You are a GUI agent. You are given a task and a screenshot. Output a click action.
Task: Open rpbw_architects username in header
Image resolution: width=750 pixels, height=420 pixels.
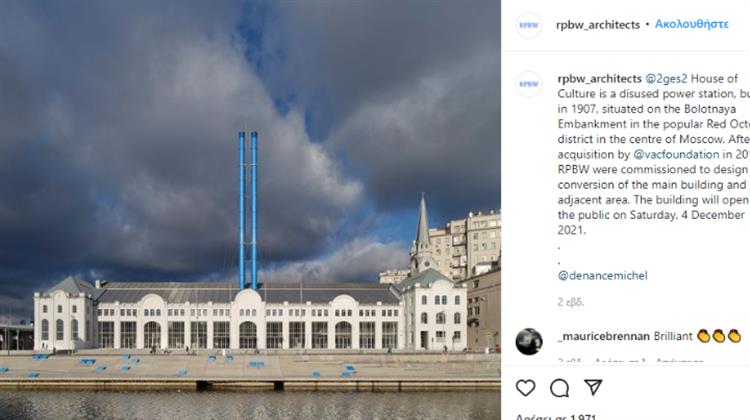tap(598, 25)
